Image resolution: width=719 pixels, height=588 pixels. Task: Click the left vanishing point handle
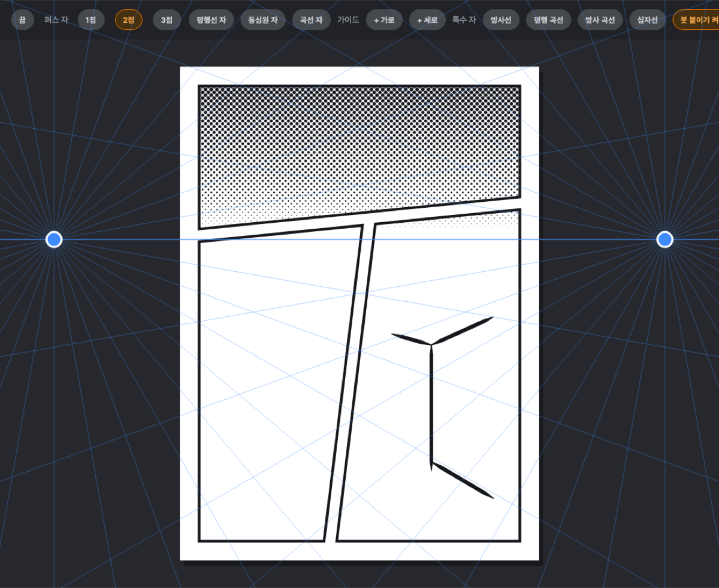pyautogui.click(x=54, y=240)
